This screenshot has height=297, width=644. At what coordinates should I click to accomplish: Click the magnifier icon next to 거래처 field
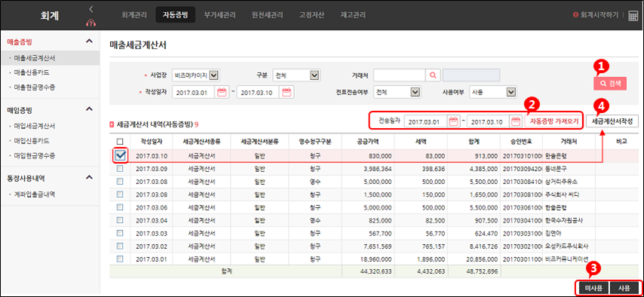pyautogui.click(x=433, y=75)
